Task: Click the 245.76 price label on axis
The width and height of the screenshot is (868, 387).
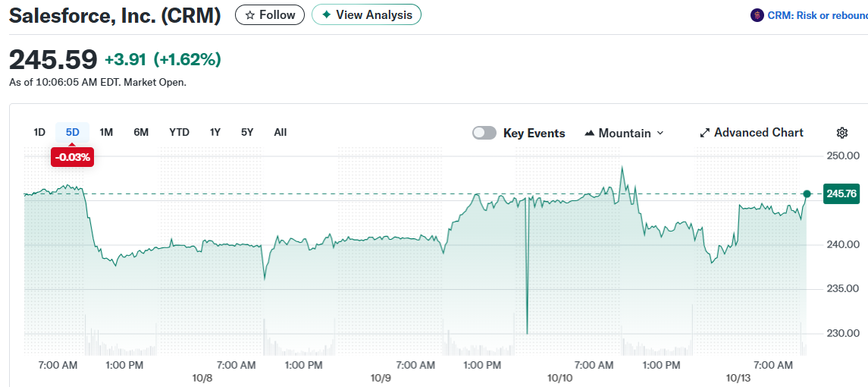Action: click(x=841, y=194)
